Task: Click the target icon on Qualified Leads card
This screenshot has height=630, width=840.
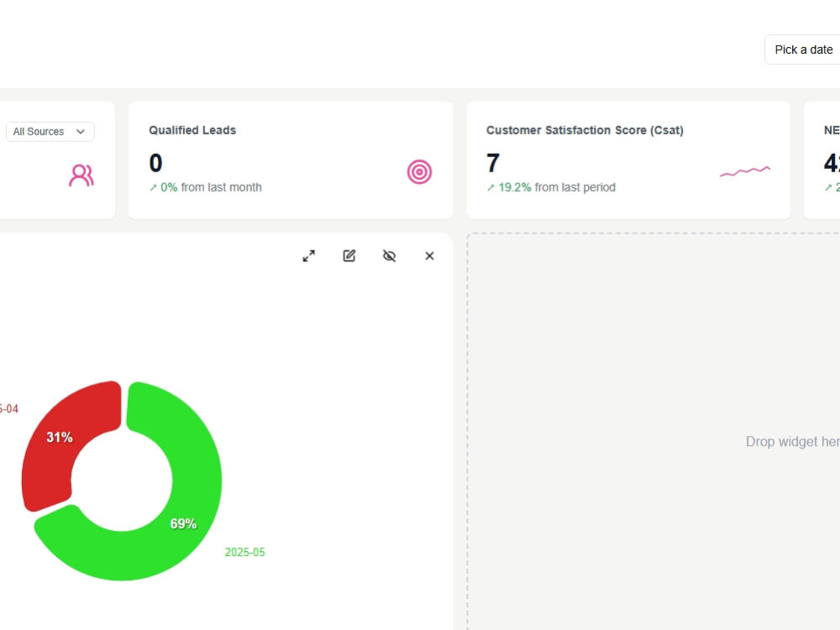Action: 419,171
